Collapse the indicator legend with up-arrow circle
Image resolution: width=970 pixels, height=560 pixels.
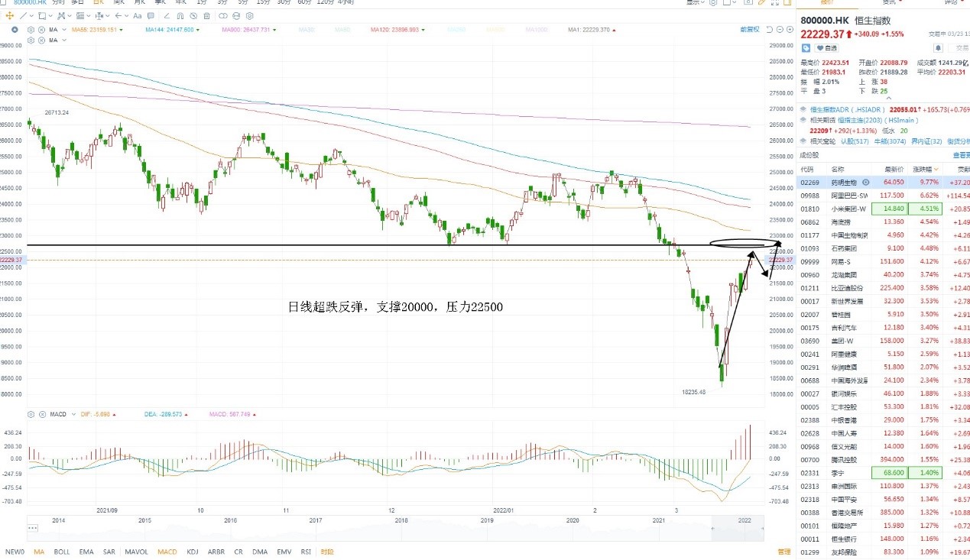(15, 30)
